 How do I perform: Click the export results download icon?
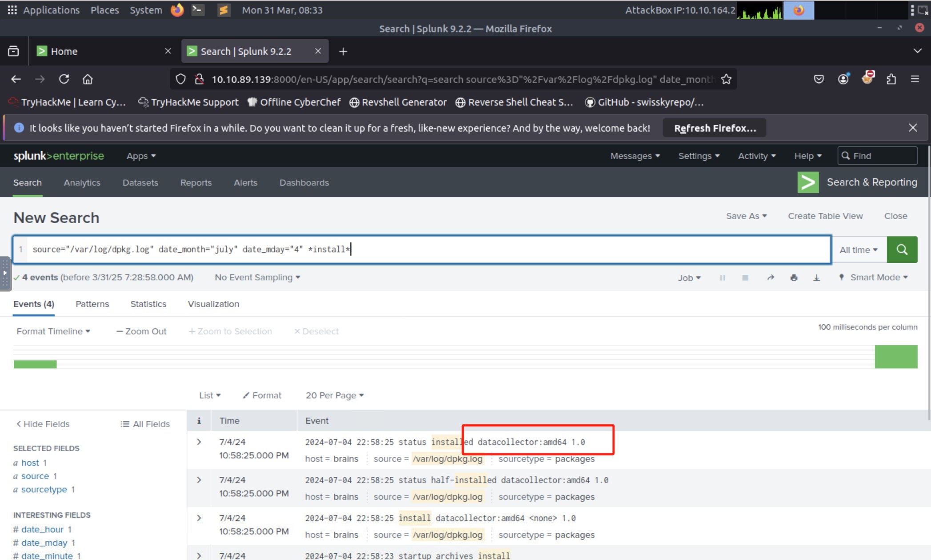[816, 278]
